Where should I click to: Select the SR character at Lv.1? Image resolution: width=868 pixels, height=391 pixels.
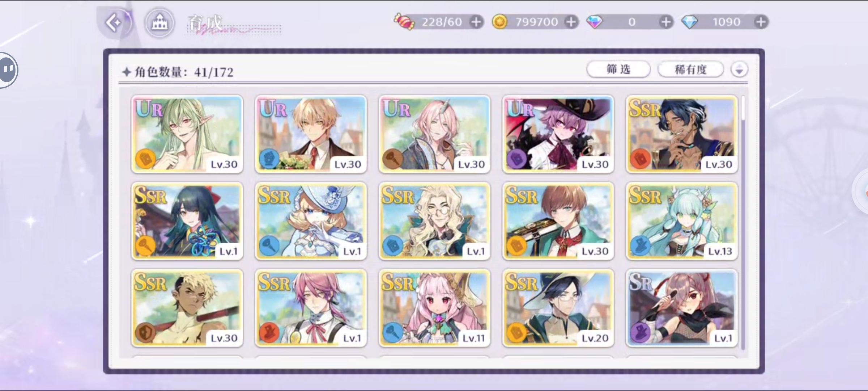pos(682,308)
